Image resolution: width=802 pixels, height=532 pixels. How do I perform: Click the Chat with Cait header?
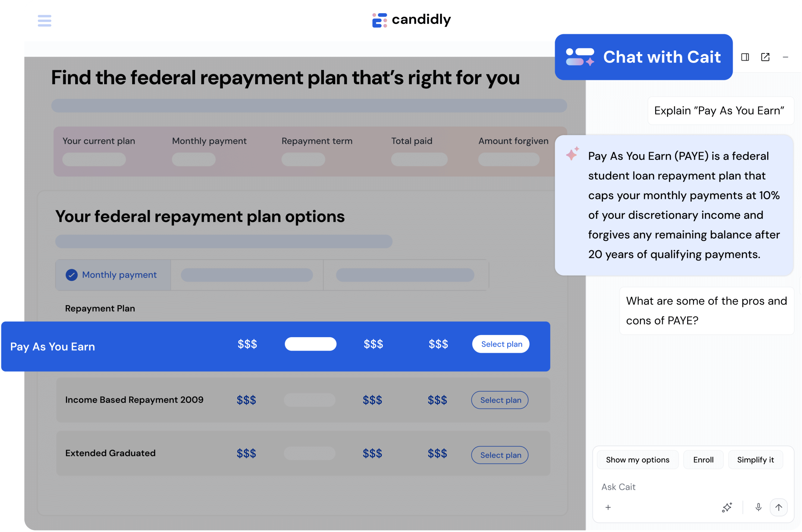pyautogui.click(x=643, y=57)
